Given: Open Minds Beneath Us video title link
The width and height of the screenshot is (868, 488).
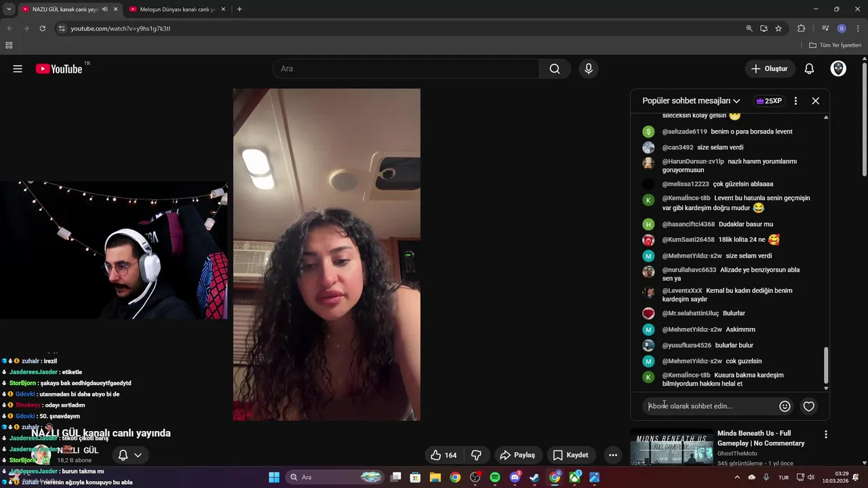Looking at the screenshot, I should [x=761, y=438].
